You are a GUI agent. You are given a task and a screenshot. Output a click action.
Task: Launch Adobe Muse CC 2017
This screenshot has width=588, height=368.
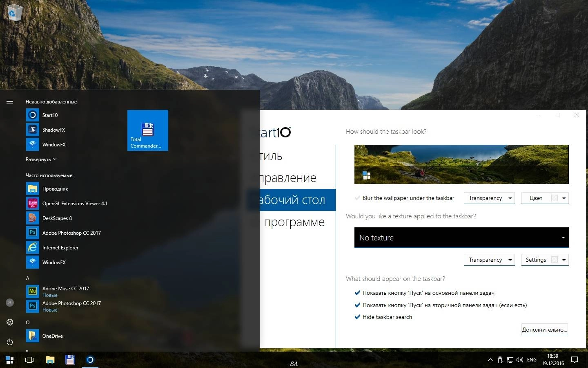click(x=58, y=292)
